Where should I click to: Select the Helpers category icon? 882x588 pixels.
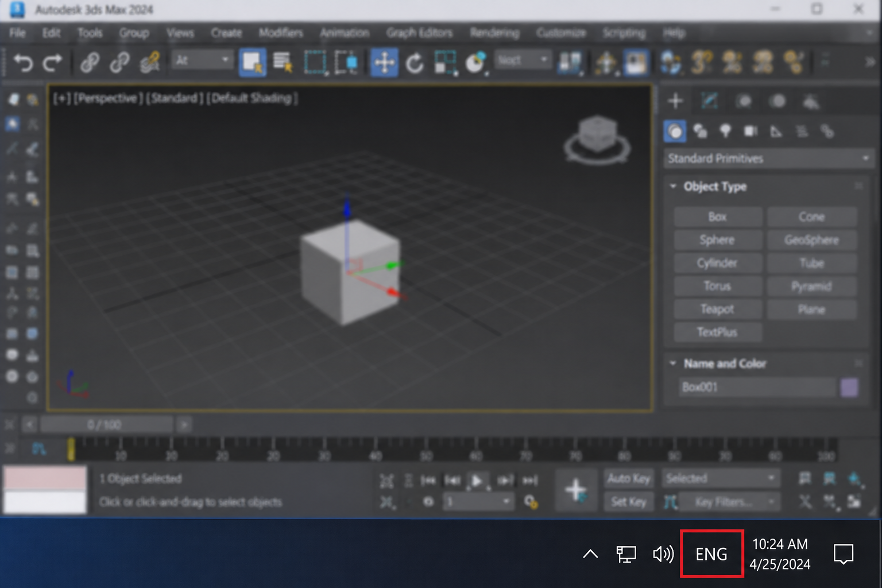coord(776,131)
